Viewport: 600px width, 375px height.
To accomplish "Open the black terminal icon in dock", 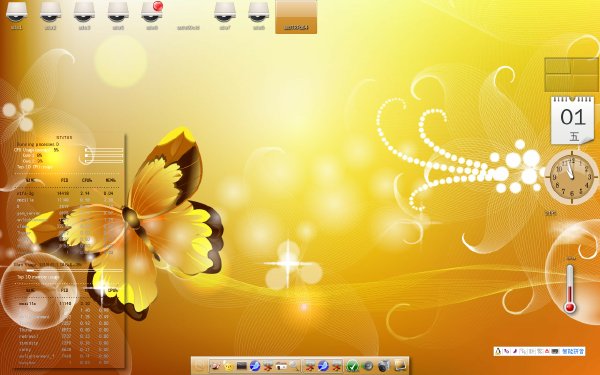I will 241,366.
